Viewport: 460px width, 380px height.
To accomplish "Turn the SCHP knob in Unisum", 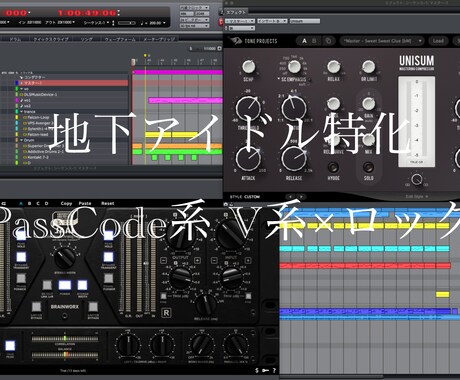I will point(248,66).
